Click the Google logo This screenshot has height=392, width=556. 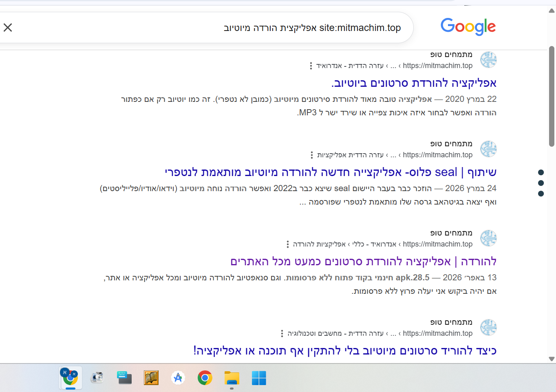[468, 27]
